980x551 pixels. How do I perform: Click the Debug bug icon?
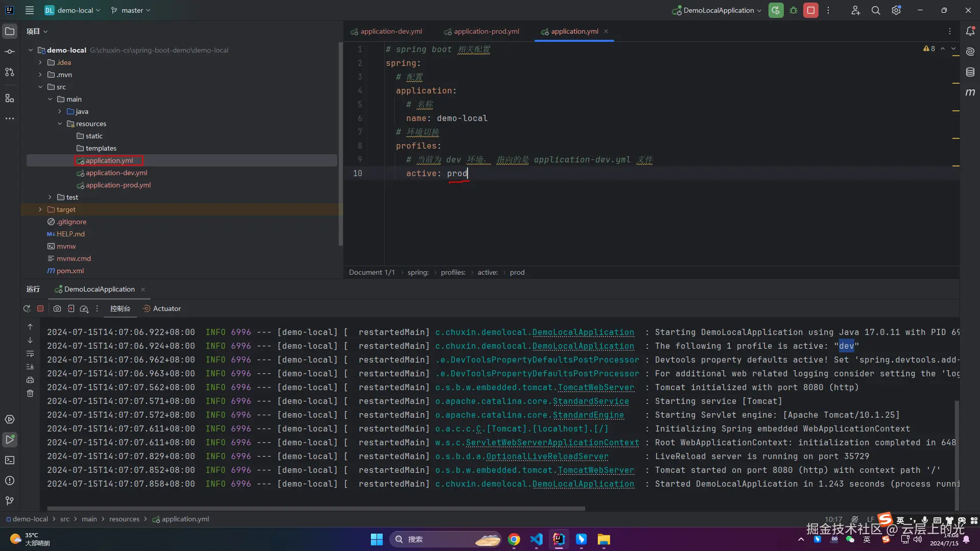pyautogui.click(x=794, y=10)
